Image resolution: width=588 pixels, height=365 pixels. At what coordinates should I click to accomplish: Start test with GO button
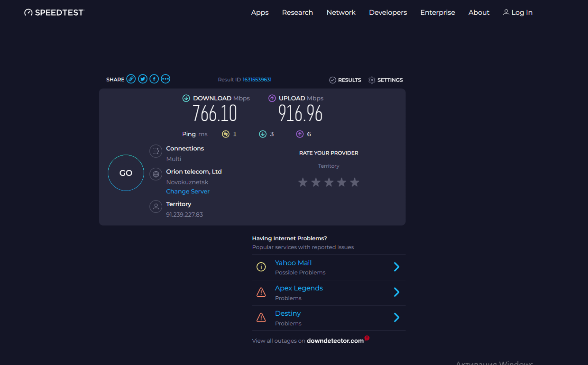click(126, 173)
